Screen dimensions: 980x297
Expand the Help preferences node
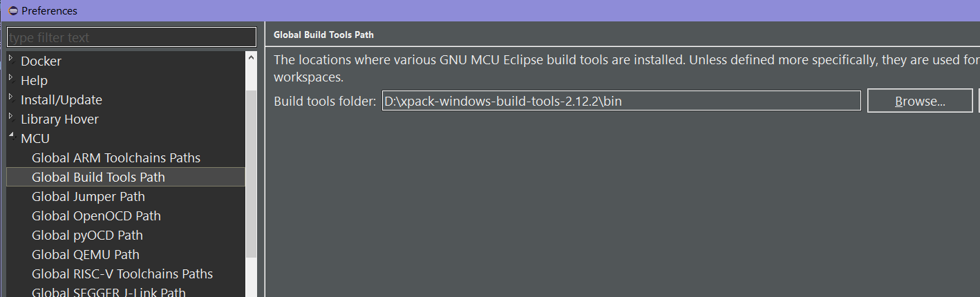[11, 78]
